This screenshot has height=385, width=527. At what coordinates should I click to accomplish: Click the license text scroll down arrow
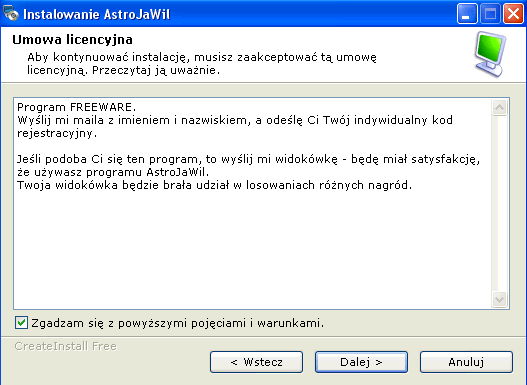[499, 299]
